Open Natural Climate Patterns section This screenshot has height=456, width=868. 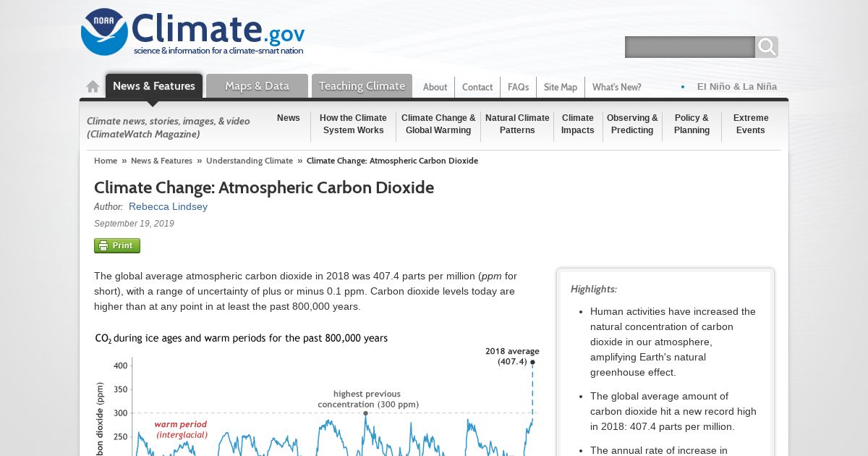pos(517,124)
